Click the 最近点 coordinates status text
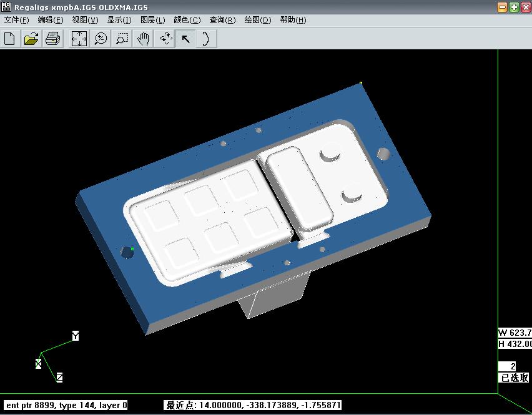The image size is (532, 415). point(252,405)
